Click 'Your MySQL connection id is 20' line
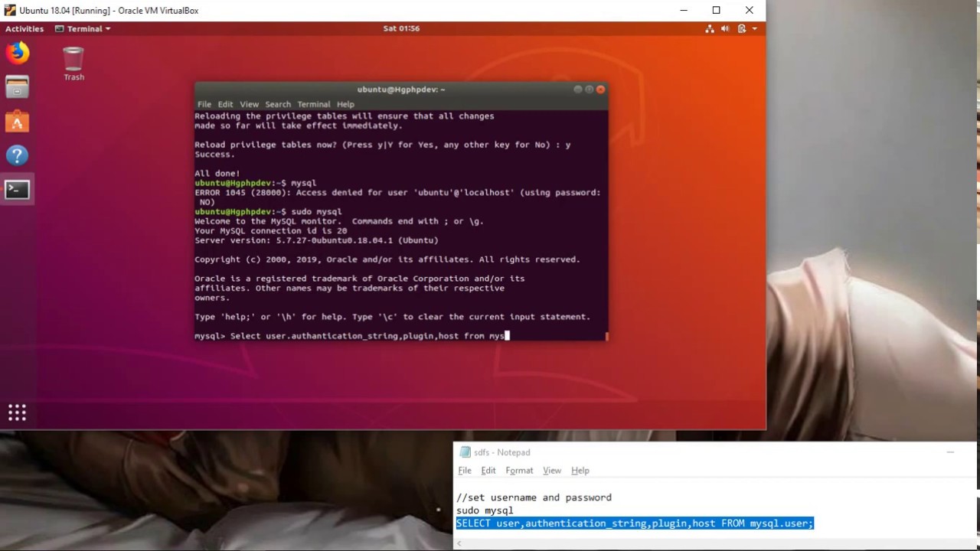Screen dimensions: 980x551 coord(270,230)
